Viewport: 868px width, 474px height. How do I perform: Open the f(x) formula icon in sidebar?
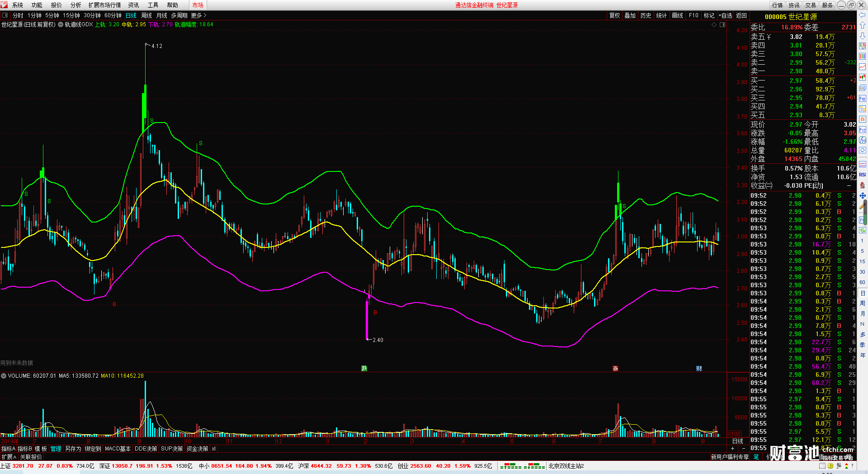pyautogui.click(x=863, y=140)
